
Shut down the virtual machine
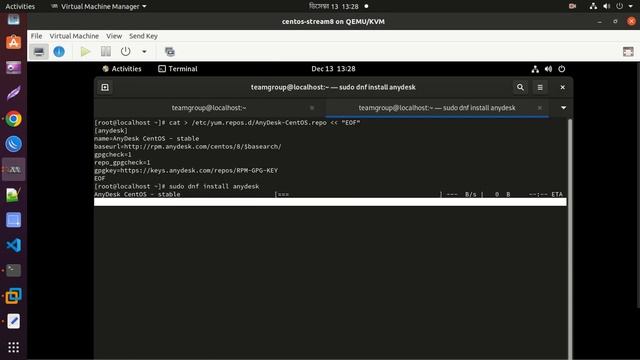tap(126, 52)
